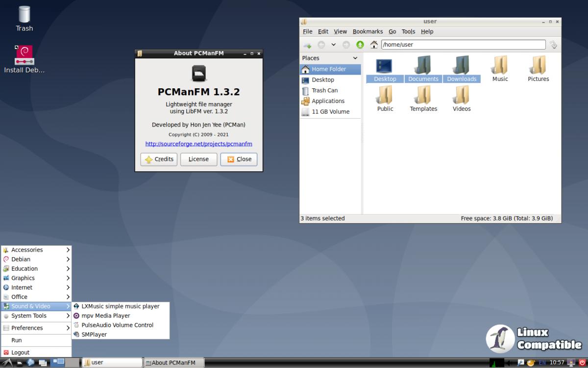588x368 pixels.
Task: Open the back history dropdown arrow
Action: [334, 45]
